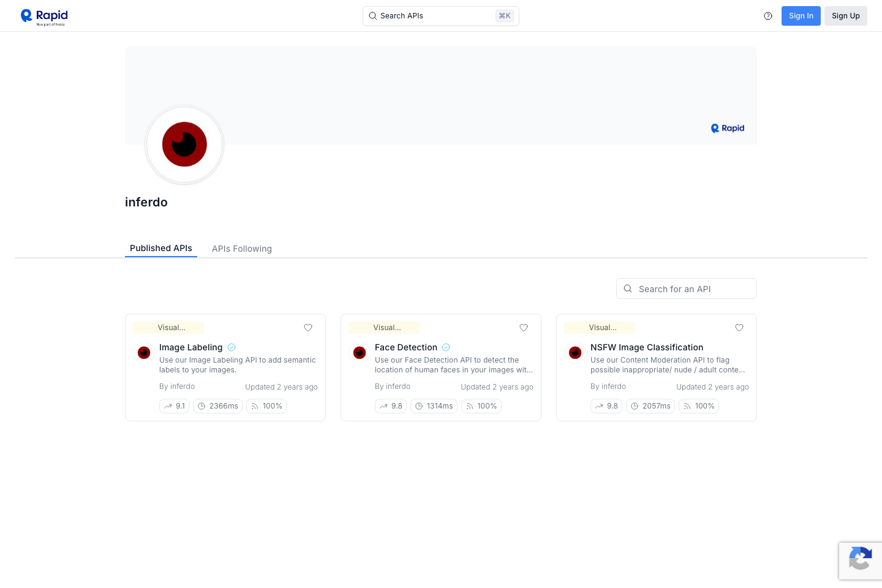
Task: Select the Published APIs tab
Action: tap(160, 248)
